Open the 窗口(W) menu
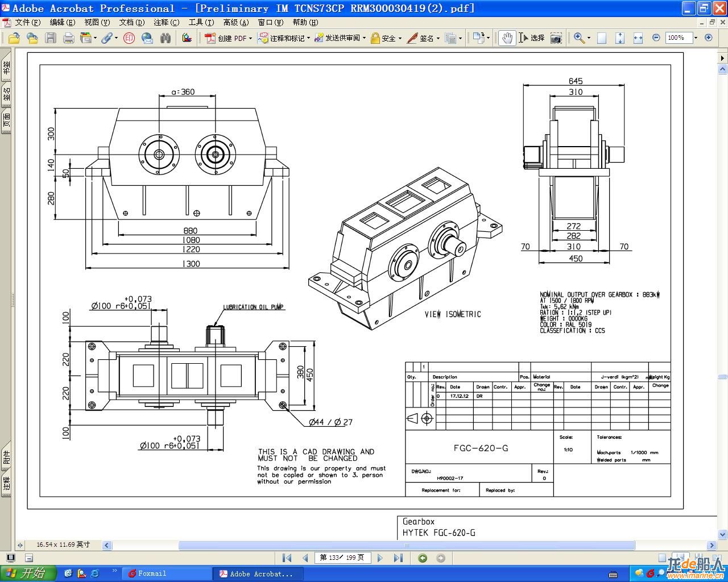 (x=270, y=22)
